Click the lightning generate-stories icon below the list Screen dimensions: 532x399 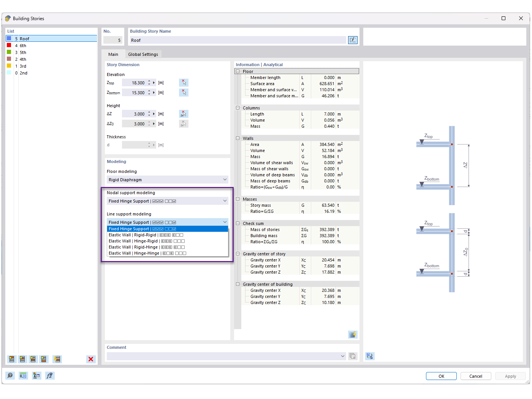(x=57, y=359)
